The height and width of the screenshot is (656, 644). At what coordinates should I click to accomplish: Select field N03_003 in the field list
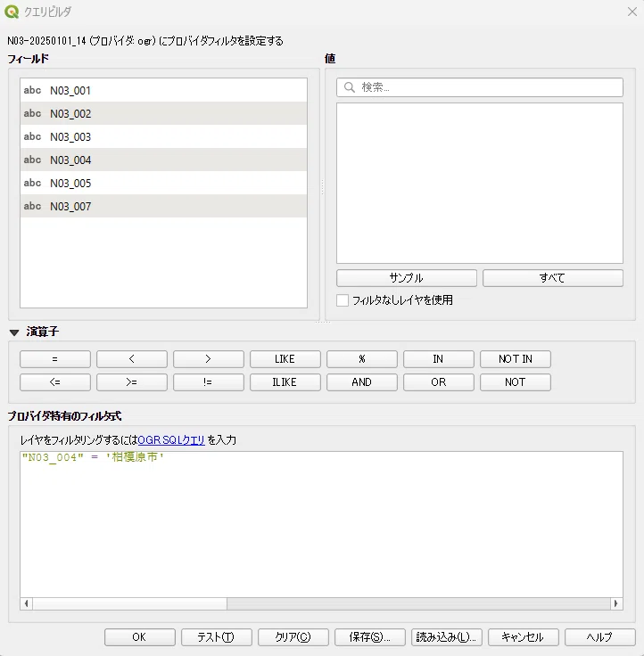pos(163,136)
